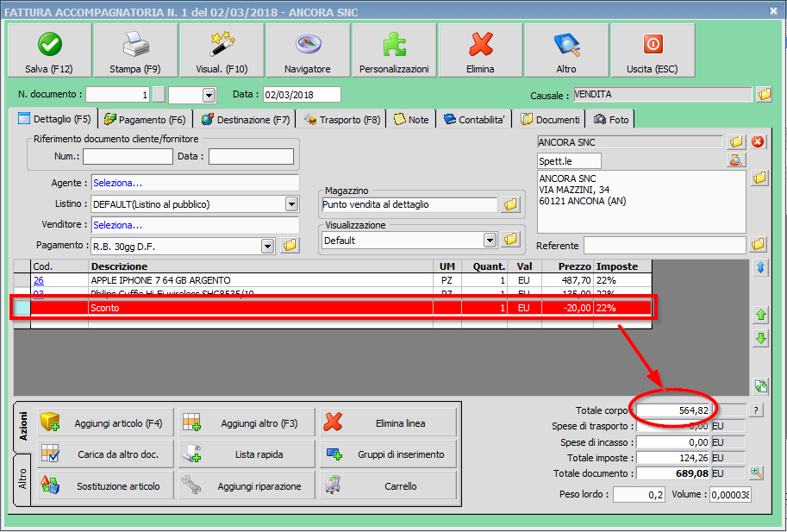Click Lista rapida button
The height and width of the screenshot is (532, 787).
[x=247, y=454]
